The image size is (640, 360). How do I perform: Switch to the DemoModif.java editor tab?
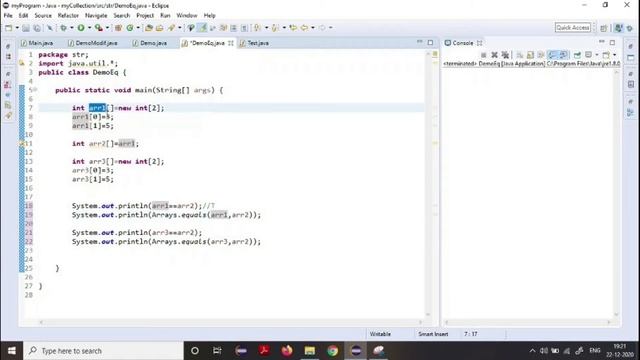tap(93, 43)
